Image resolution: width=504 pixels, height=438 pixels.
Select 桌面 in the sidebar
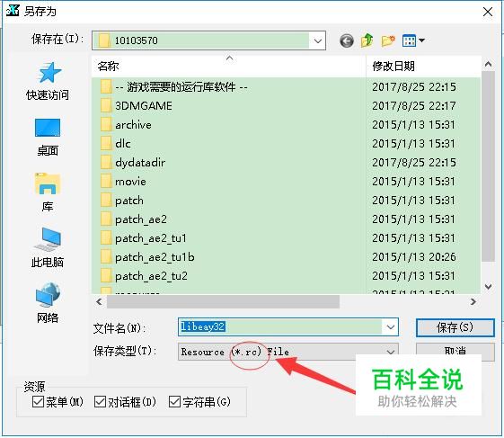click(x=48, y=137)
